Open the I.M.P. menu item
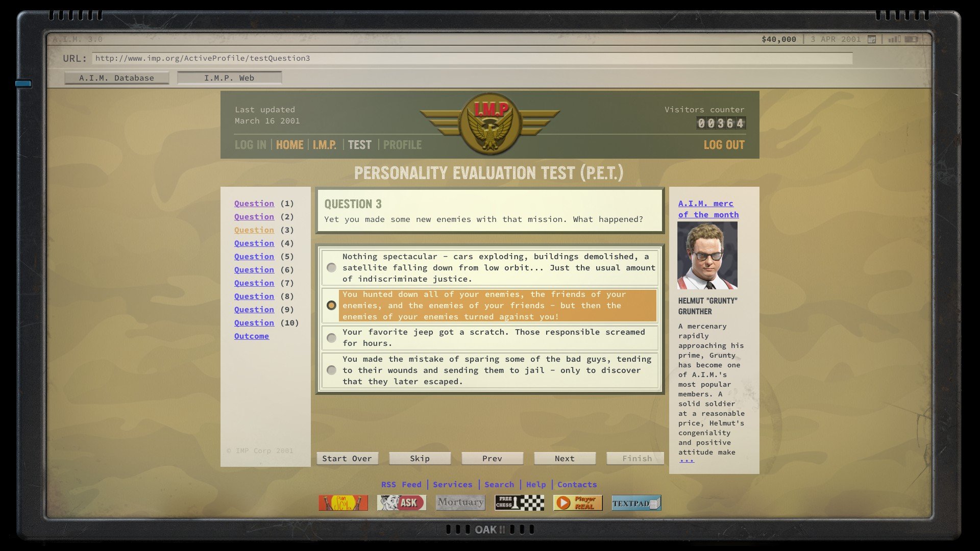 tap(325, 145)
